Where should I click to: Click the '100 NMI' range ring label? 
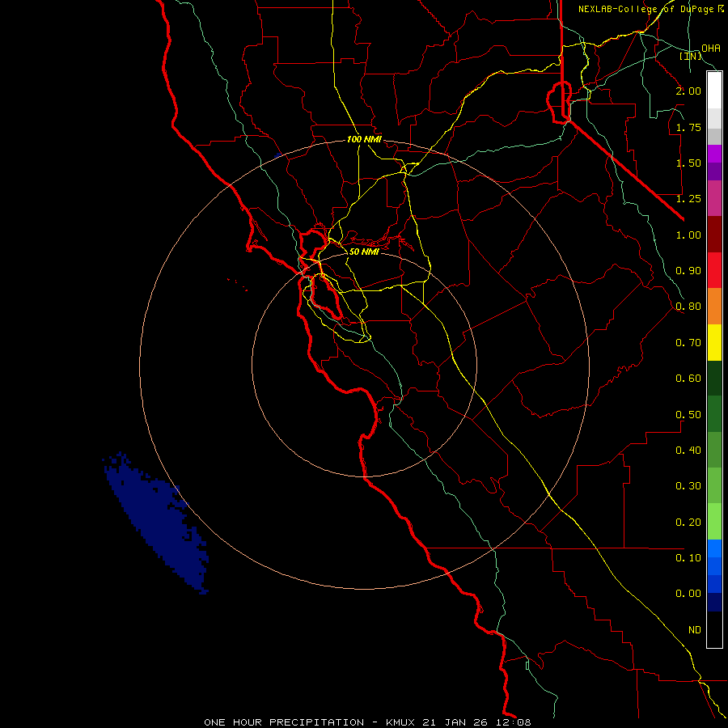pyautogui.click(x=364, y=139)
